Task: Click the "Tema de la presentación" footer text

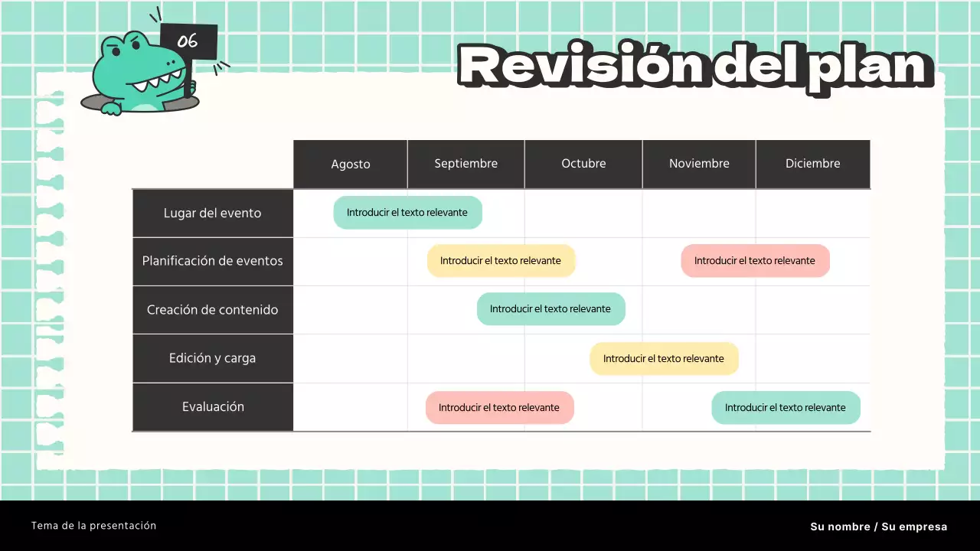Action: (x=93, y=526)
